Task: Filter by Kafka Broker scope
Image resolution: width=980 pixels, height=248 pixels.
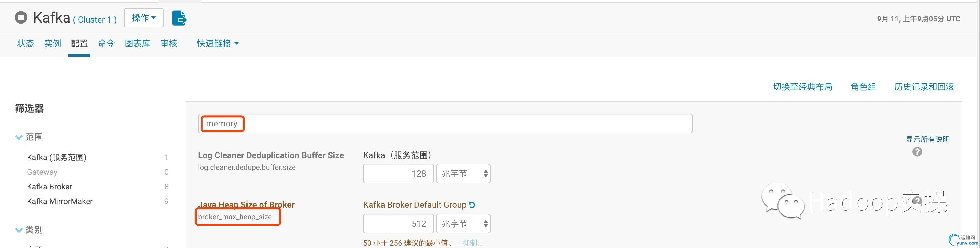Action: 50,187
